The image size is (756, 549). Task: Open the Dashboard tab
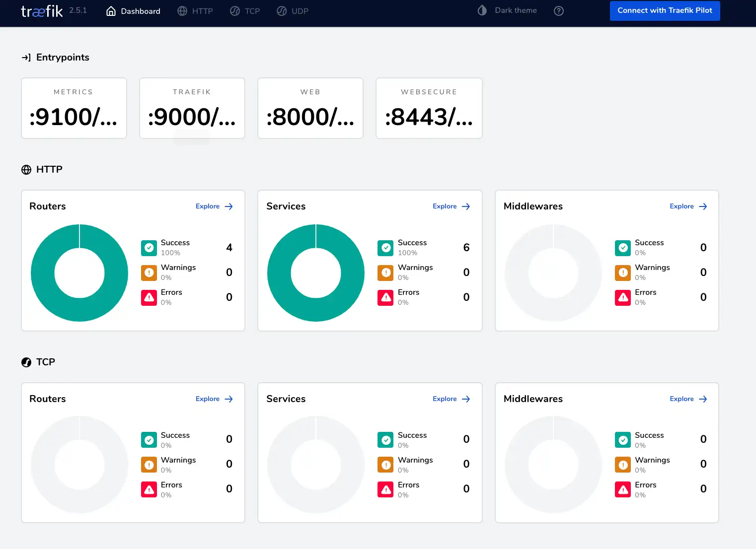coord(133,11)
